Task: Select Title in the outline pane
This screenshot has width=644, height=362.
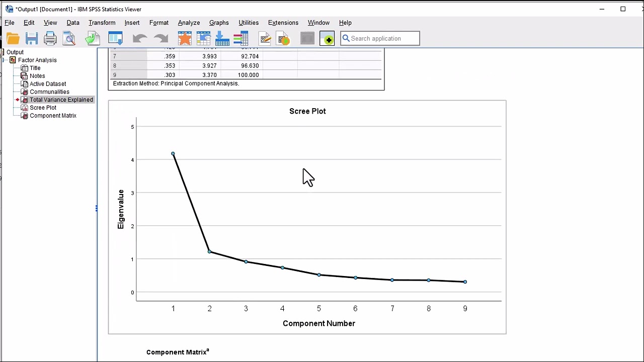Action: coord(35,68)
